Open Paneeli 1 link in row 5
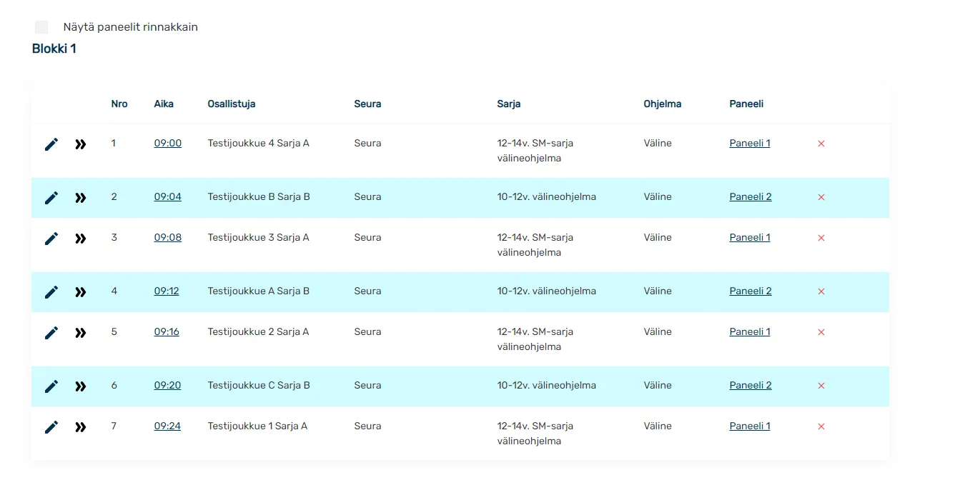The image size is (980, 480). pos(750,331)
